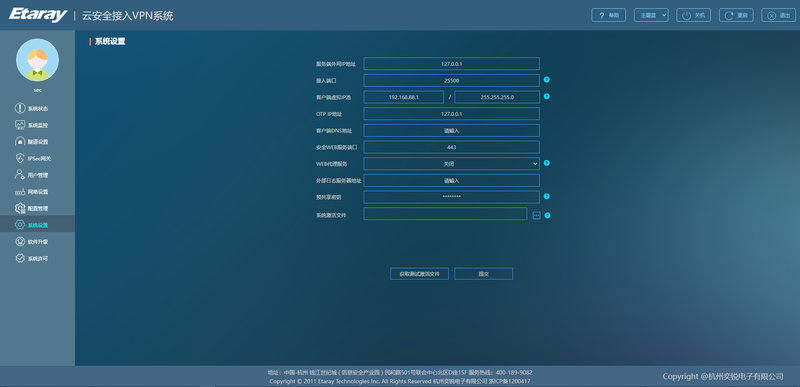Click the X-icon 退出 logout button

[x=779, y=15]
